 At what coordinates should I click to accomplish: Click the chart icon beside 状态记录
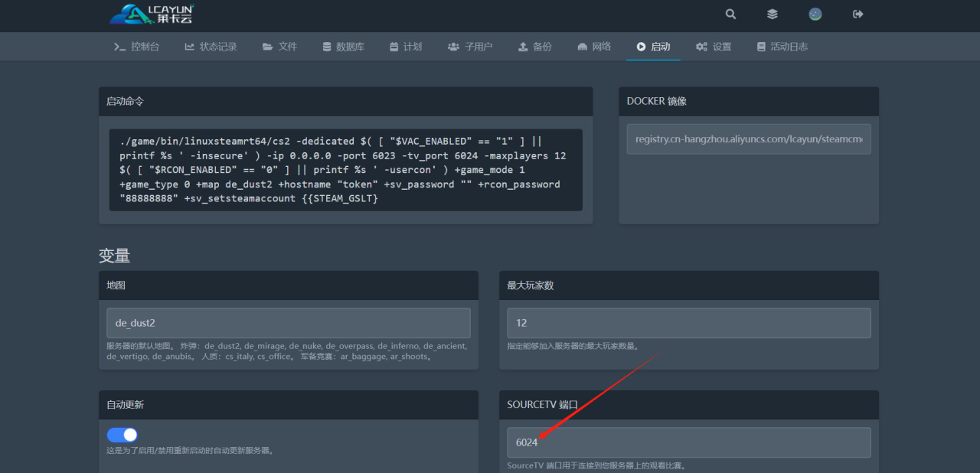point(190,47)
